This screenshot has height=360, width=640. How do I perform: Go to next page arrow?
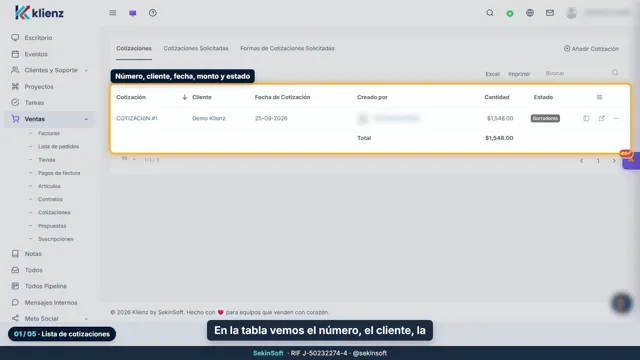coord(614,161)
